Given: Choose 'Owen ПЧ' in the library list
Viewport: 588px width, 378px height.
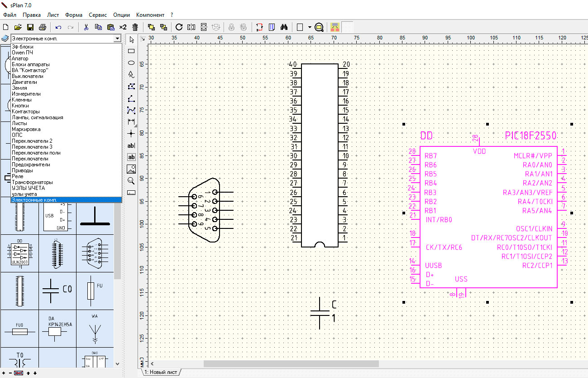Looking at the screenshot, I should (x=67, y=53).
